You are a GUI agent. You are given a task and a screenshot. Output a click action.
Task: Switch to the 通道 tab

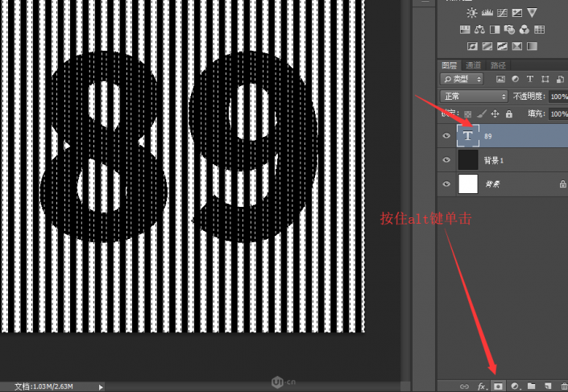[475, 64]
